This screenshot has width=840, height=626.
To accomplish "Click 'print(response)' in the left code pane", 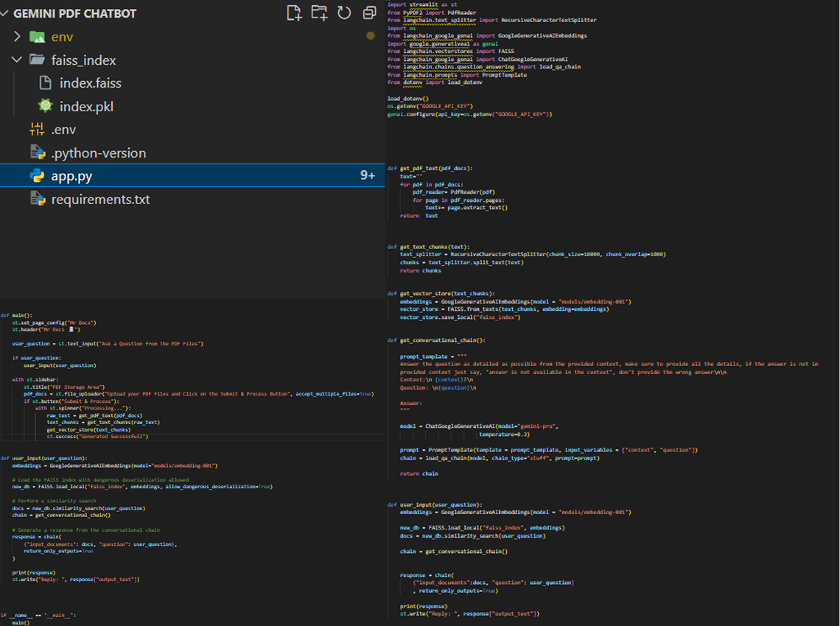I will tap(34, 572).
